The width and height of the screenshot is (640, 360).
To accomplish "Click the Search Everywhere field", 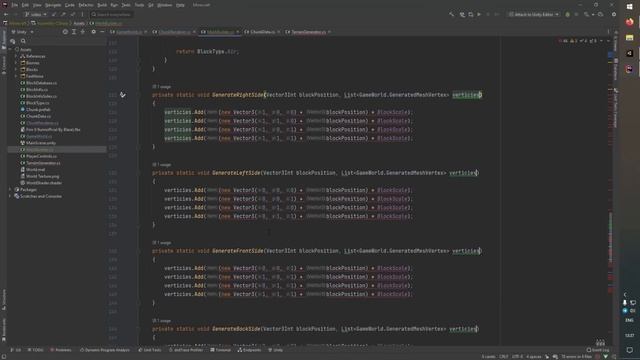I will coord(111,14).
